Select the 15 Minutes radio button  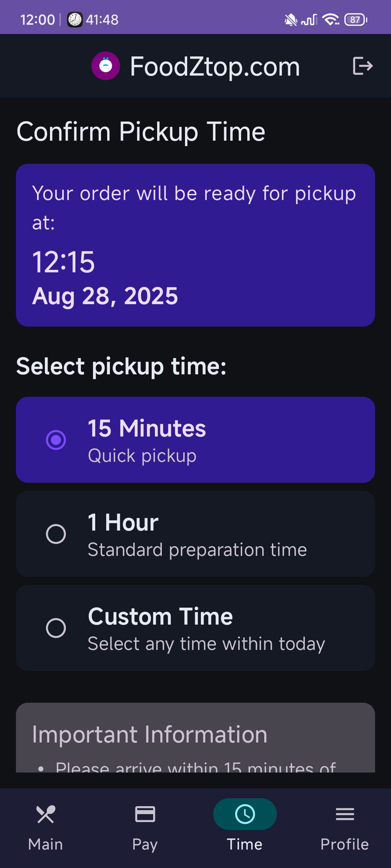56,440
